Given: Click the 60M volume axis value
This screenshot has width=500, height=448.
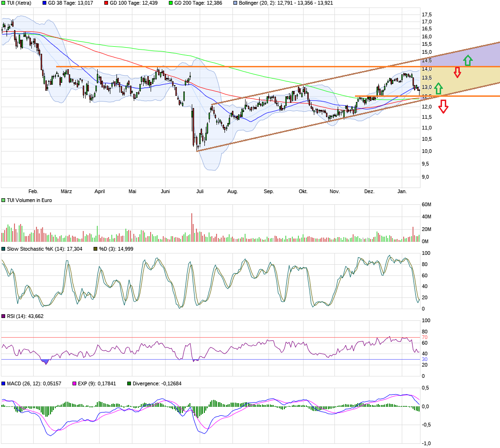Looking at the screenshot, I should point(427,204).
